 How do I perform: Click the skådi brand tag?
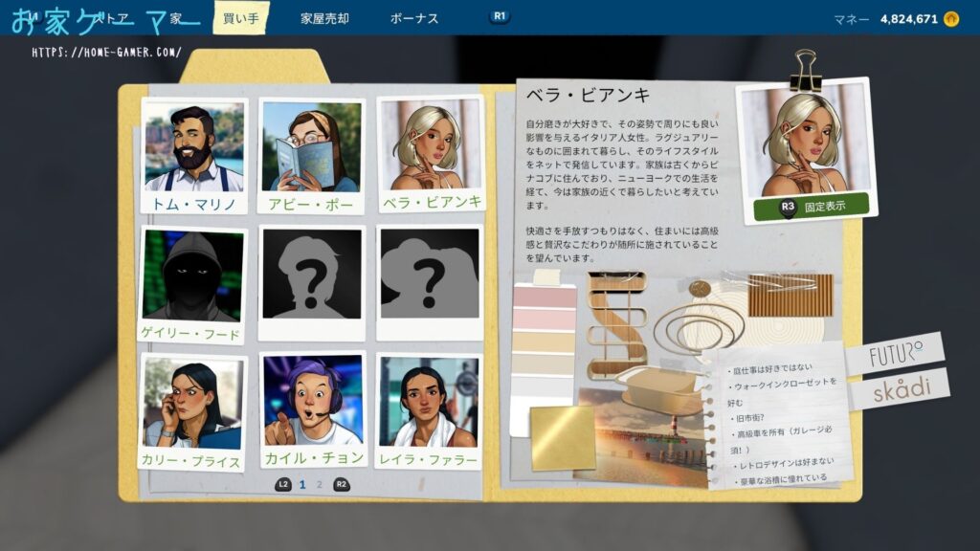tap(902, 388)
